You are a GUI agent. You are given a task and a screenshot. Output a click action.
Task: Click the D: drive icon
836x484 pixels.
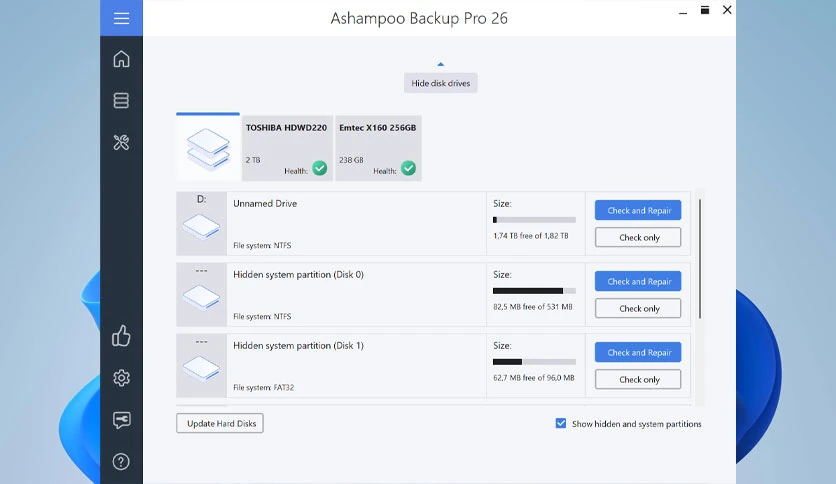201,227
